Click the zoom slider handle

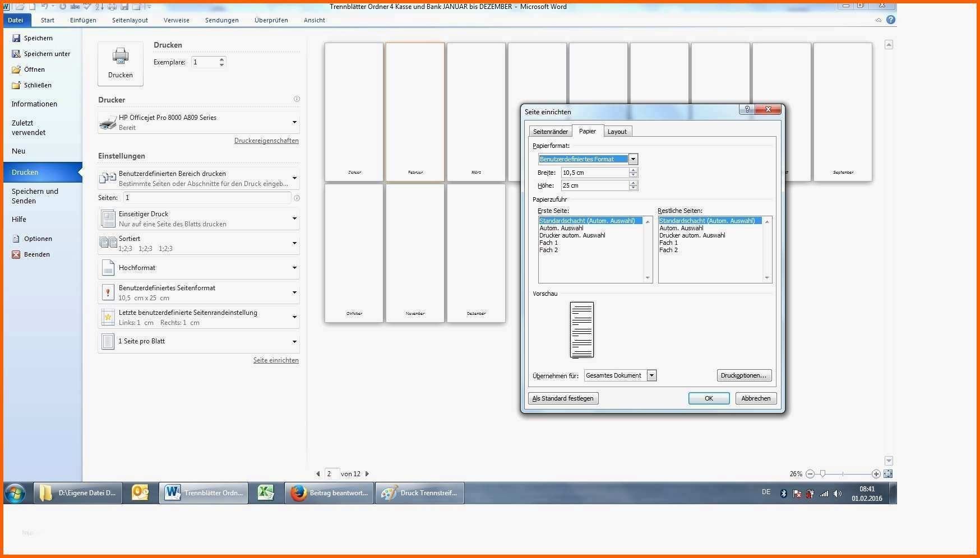pyautogui.click(x=822, y=474)
